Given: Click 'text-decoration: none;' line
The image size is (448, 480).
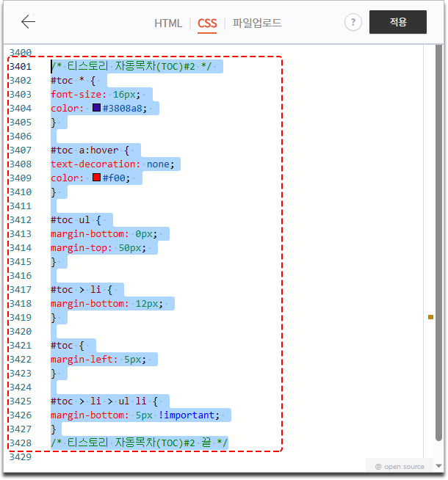Looking at the screenshot, I should coord(112,164).
